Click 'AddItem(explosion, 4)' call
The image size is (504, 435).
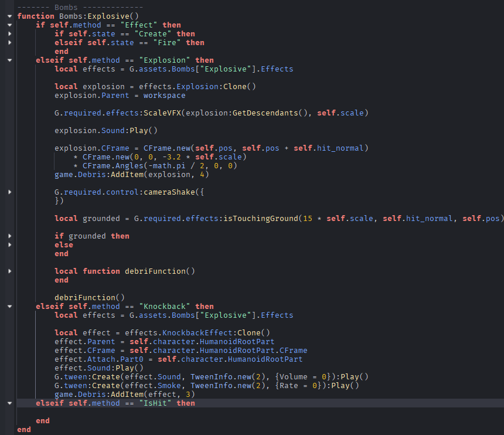tap(160, 175)
